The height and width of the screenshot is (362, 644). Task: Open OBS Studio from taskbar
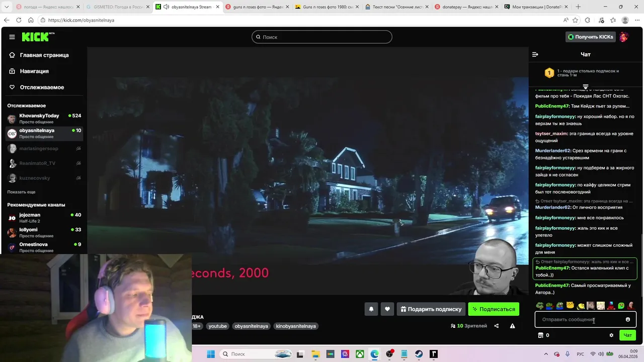389,354
